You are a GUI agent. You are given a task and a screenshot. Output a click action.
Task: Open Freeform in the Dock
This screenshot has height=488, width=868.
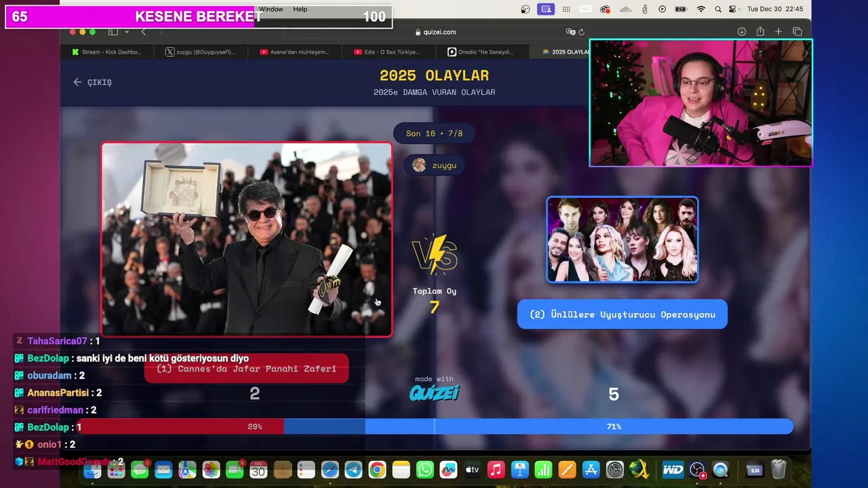tap(448, 470)
